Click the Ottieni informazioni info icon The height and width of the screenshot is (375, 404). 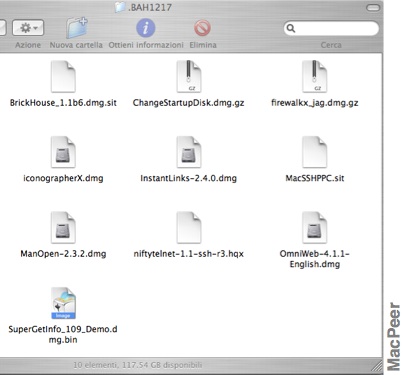pos(146,28)
